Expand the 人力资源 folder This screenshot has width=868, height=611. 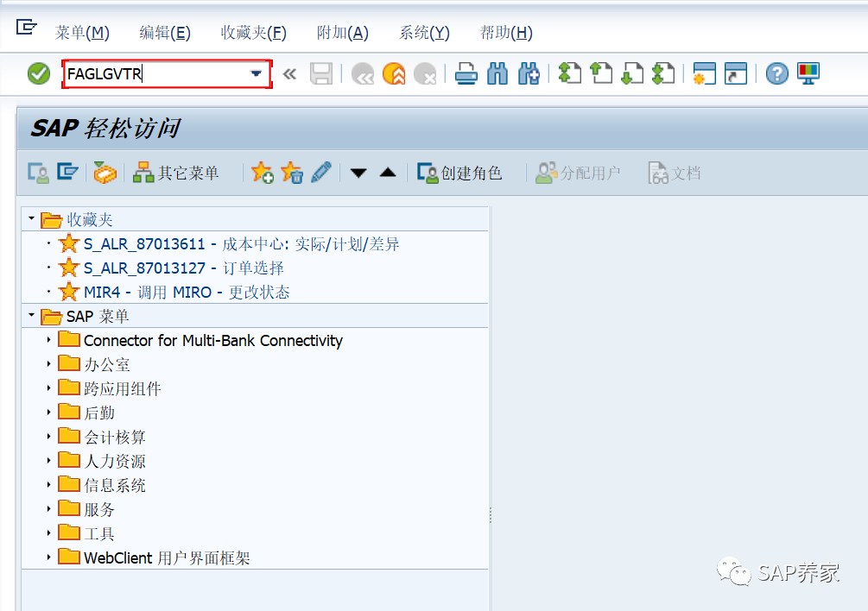click(48, 461)
